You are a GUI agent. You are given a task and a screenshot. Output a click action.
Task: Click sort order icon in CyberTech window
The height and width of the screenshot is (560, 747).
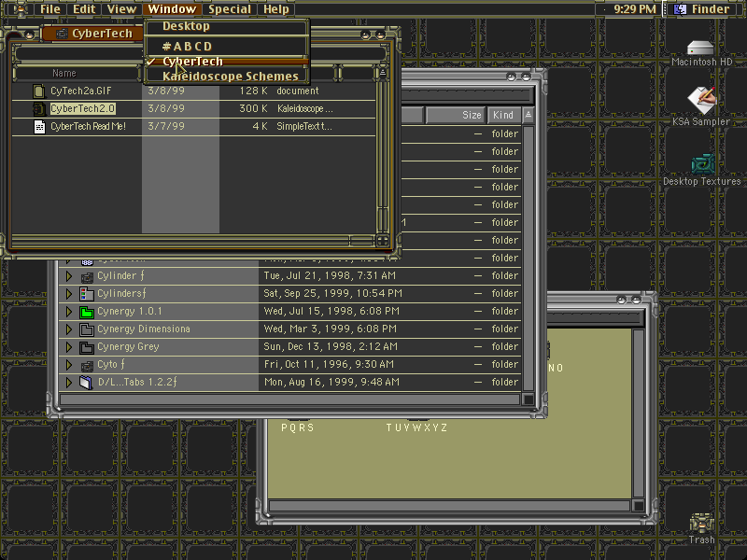(382, 73)
